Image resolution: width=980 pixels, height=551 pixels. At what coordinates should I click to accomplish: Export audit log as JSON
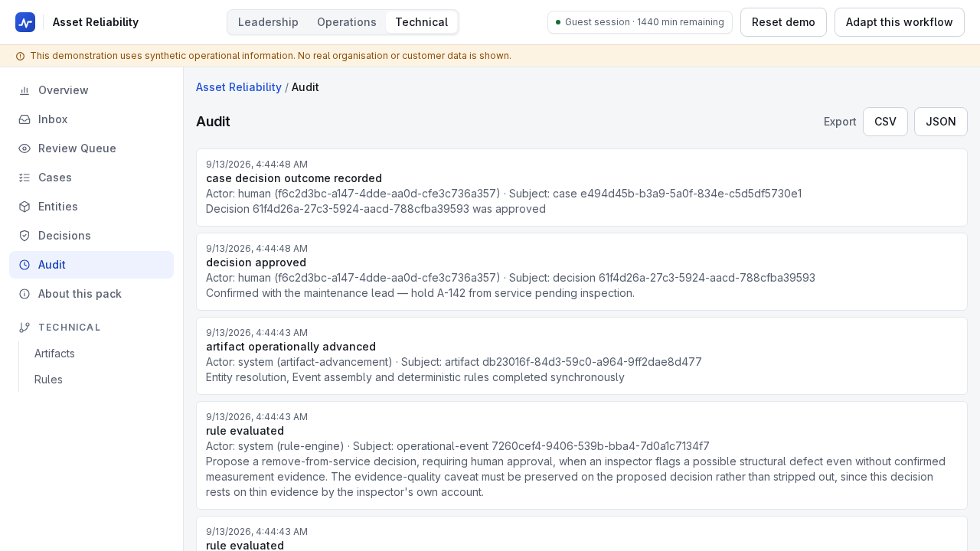[941, 122]
